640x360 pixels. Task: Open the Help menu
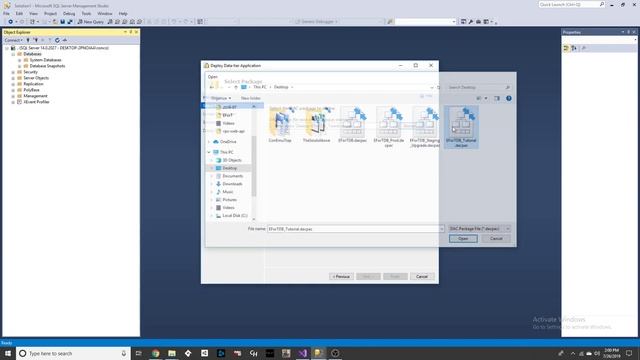(123, 13)
